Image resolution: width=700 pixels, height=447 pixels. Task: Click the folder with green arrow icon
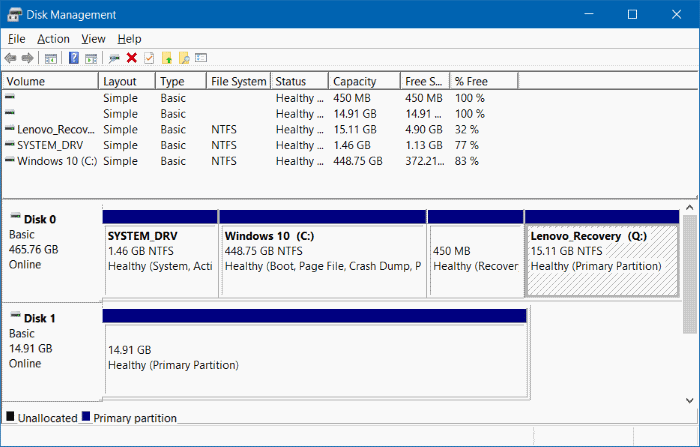coord(167,58)
